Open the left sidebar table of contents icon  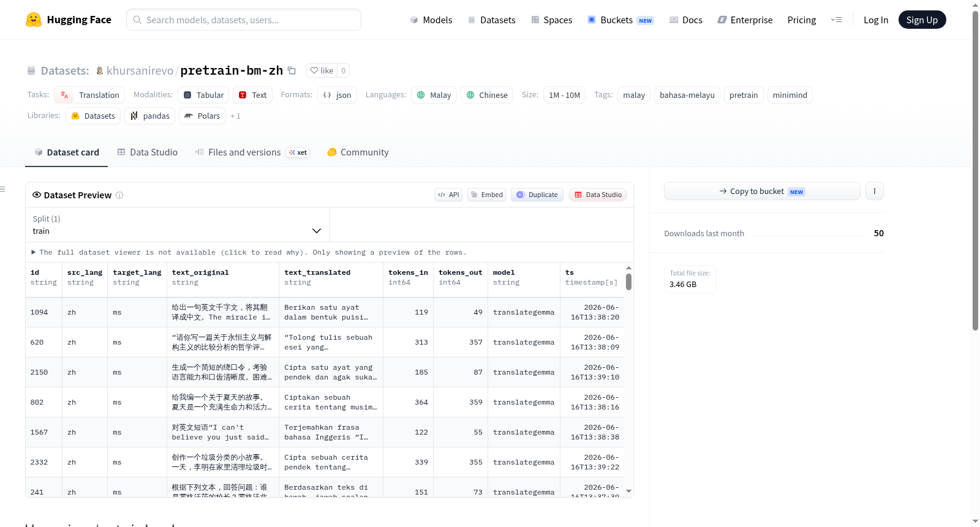[3, 189]
